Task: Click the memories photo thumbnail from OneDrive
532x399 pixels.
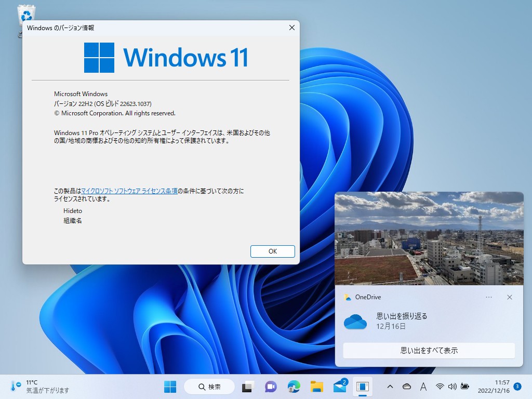Action: tap(430, 238)
